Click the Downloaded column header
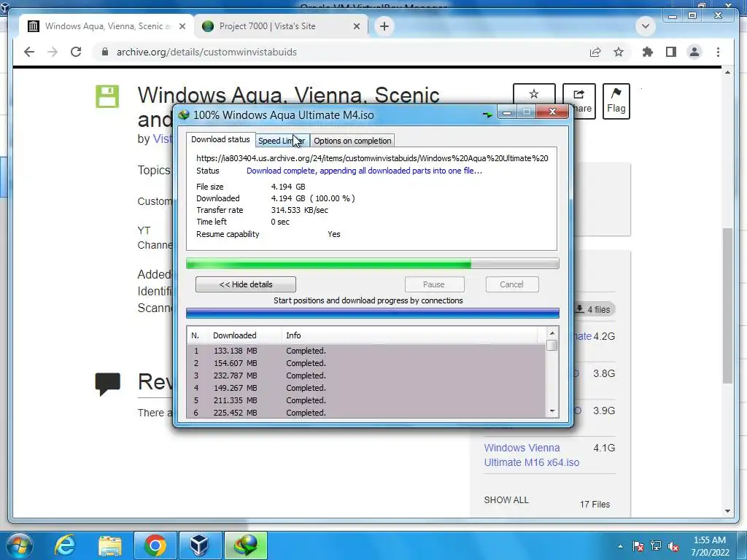 click(245, 335)
